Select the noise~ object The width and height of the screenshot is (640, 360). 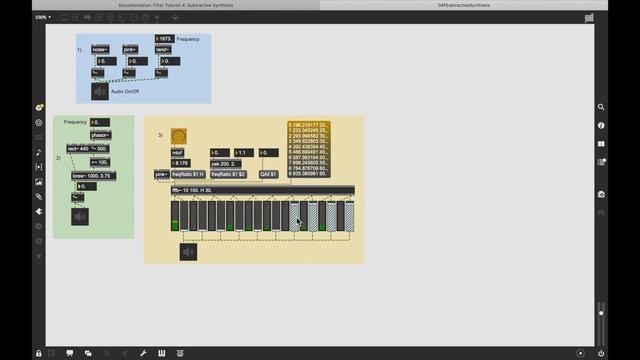(x=100, y=49)
